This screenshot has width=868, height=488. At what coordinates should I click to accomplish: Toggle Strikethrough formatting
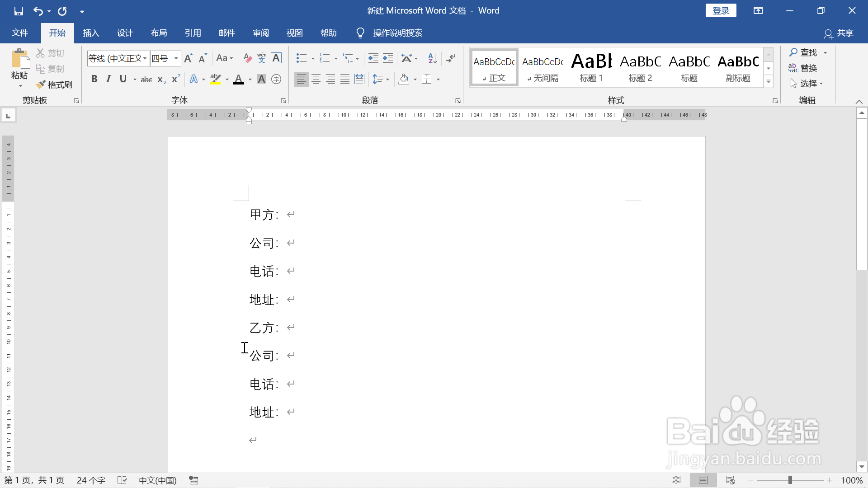(146, 80)
